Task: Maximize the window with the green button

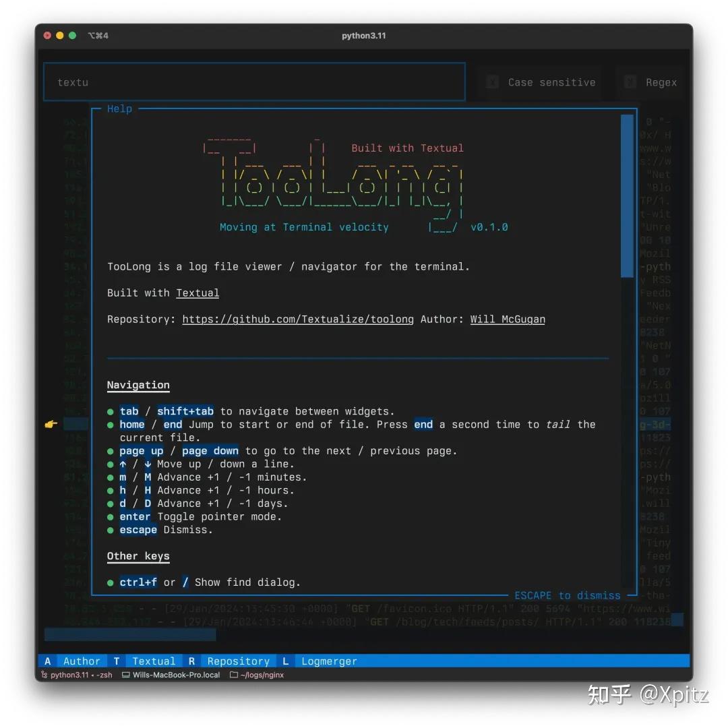Action: (72, 35)
